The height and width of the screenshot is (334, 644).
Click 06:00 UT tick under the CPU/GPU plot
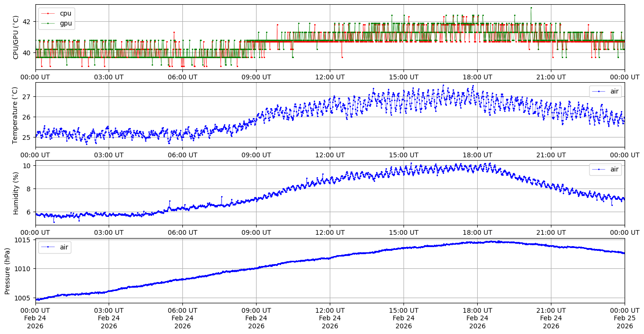click(x=182, y=77)
